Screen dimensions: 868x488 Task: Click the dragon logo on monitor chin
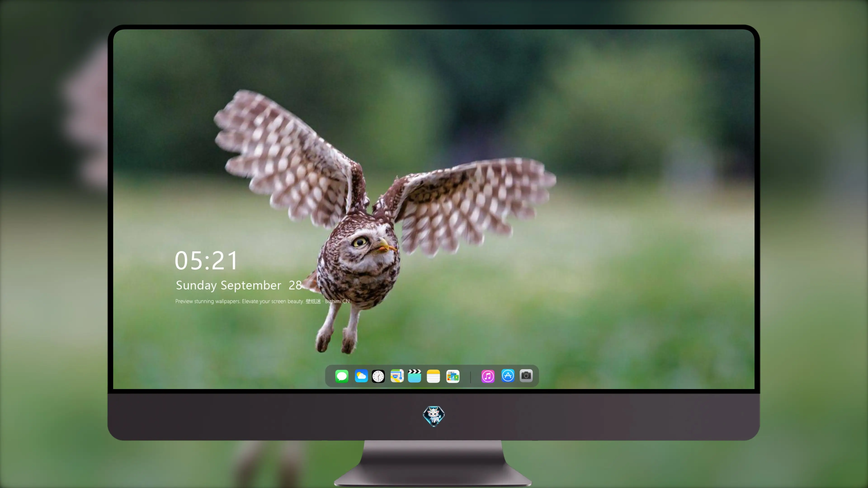pyautogui.click(x=434, y=416)
